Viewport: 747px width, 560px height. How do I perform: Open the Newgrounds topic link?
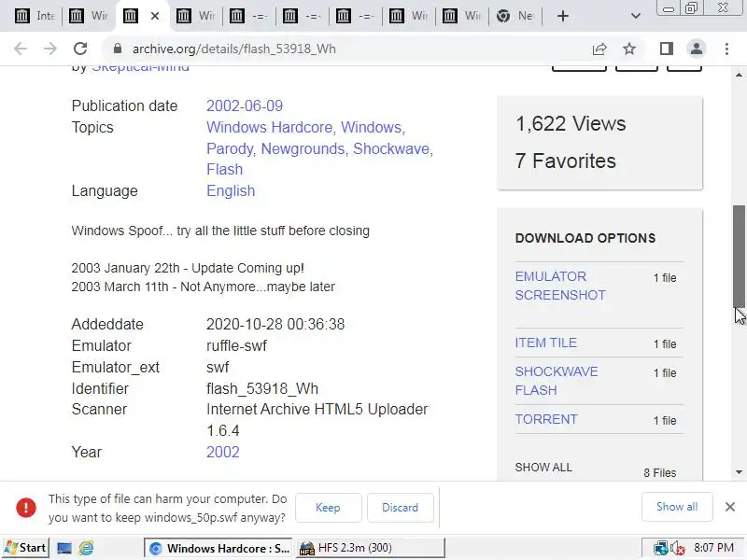[x=303, y=149]
